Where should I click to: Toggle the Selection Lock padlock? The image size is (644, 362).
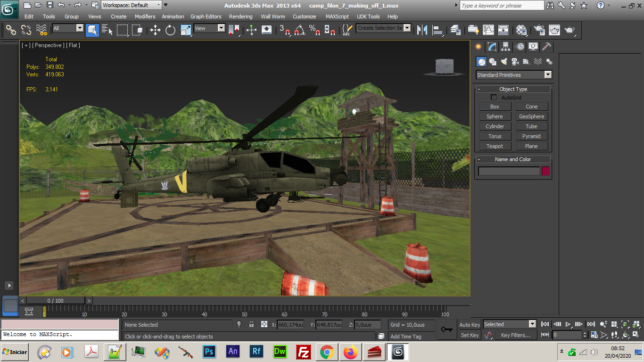251,324
